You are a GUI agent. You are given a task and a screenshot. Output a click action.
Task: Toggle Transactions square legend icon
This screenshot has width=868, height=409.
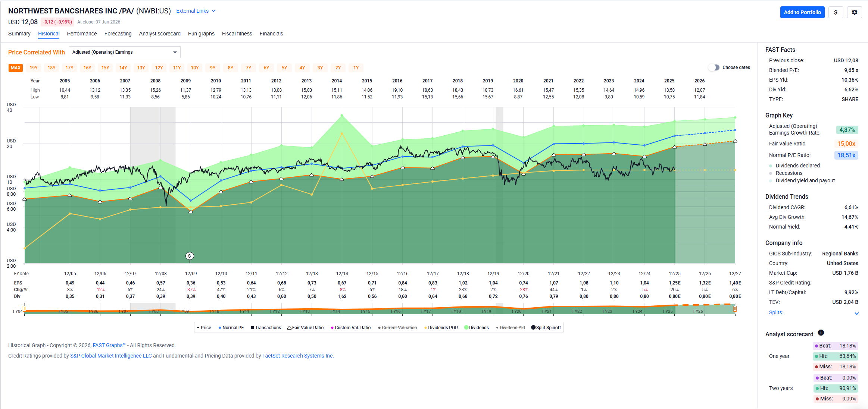tap(252, 328)
